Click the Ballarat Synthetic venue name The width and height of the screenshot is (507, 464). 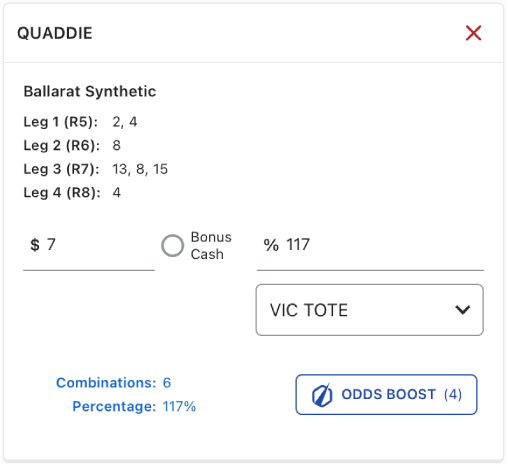pyautogui.click(x=90, y=91)
